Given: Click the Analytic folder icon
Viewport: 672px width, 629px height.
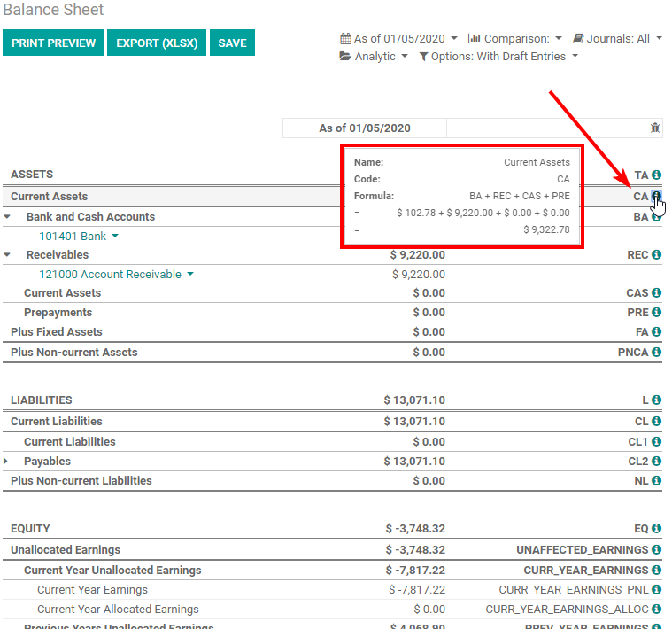Looking at the screenshot, I should tap(345, 56).
